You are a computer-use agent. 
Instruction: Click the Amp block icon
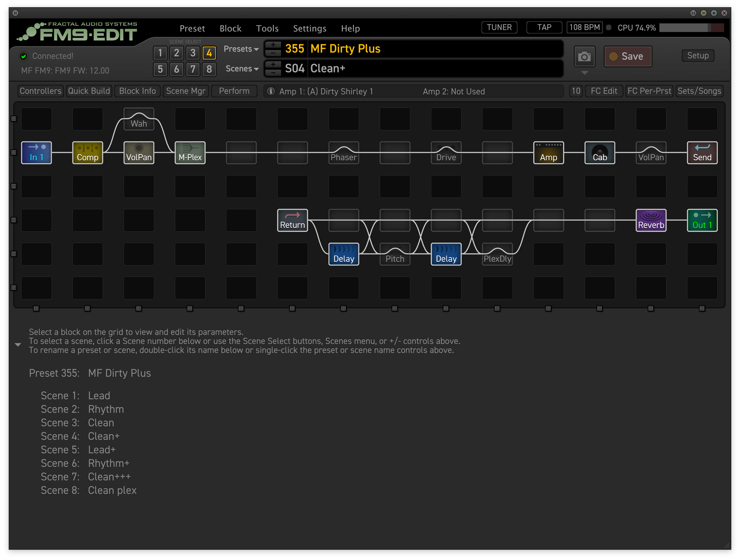click(x=548, y=153)
